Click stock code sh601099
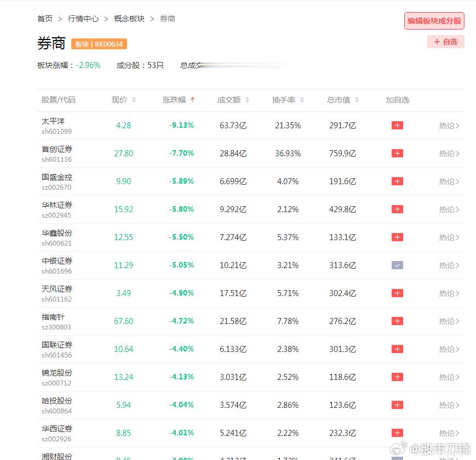 tap(56, 131)
